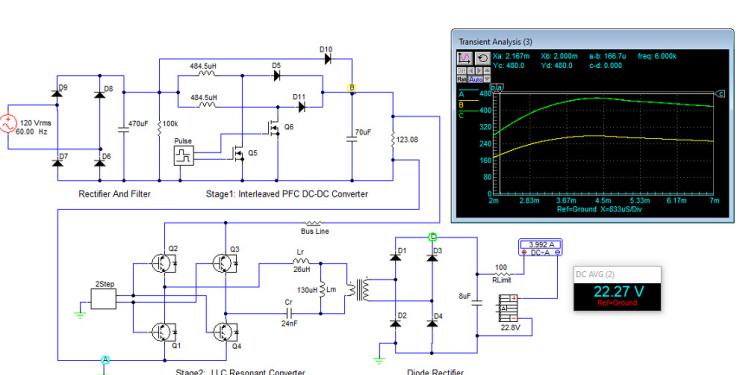The image size is (740, 375).
Task: Click the green probe C node
Action: (433, 237)
